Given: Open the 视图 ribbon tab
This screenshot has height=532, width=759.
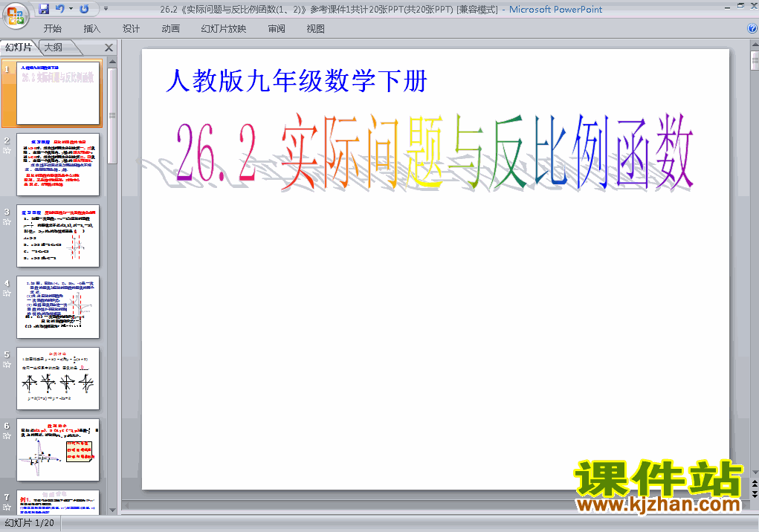Looking at the screenshot, I should (x=315, y=29).
